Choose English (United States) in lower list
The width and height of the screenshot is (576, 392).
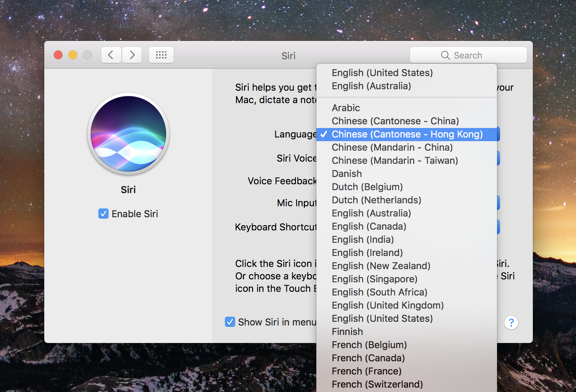coord(407,318)
